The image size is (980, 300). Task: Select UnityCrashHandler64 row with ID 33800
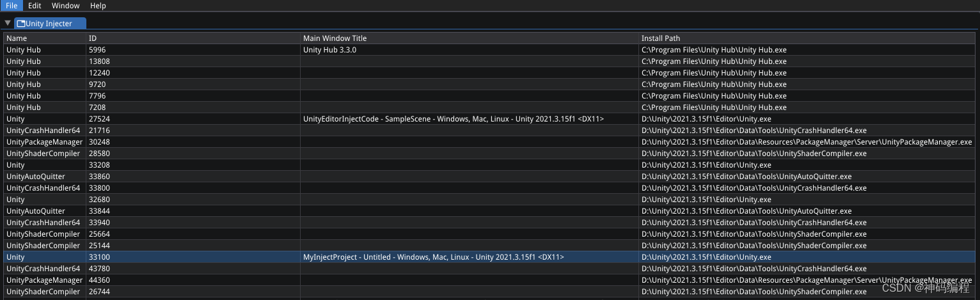point(489,188)
